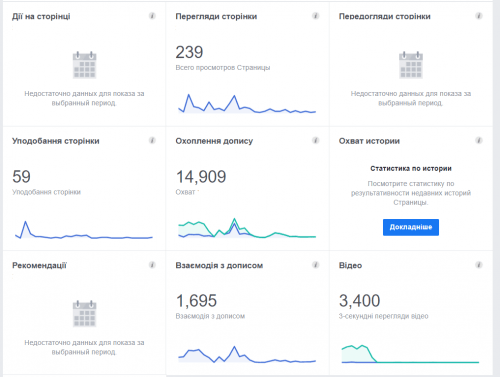Click info icon on Дії на сторінці card
The width and height of the screenshot is (500, 377).
[152, 16]
